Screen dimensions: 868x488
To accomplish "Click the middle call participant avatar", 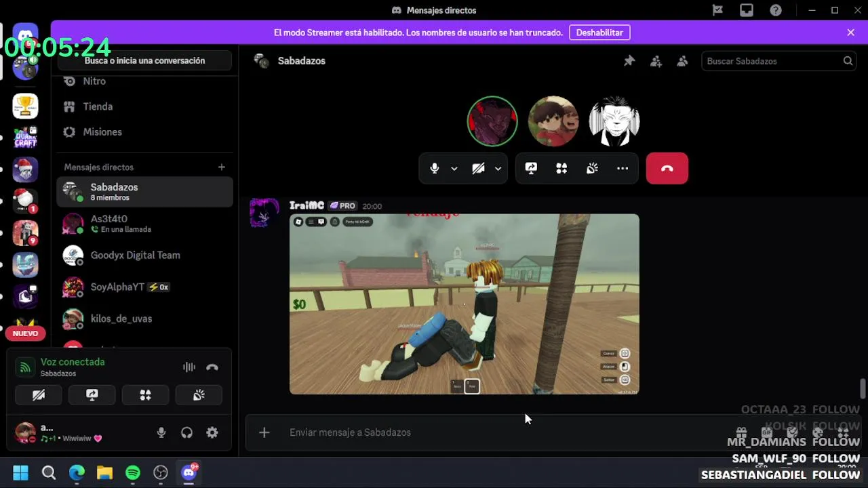I will point(553,122).
